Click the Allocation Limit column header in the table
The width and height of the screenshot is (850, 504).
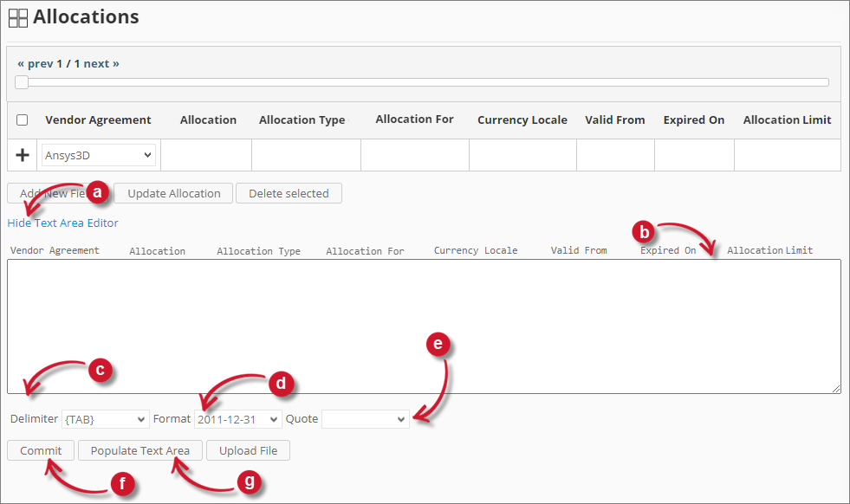click(x=787, y=120)
